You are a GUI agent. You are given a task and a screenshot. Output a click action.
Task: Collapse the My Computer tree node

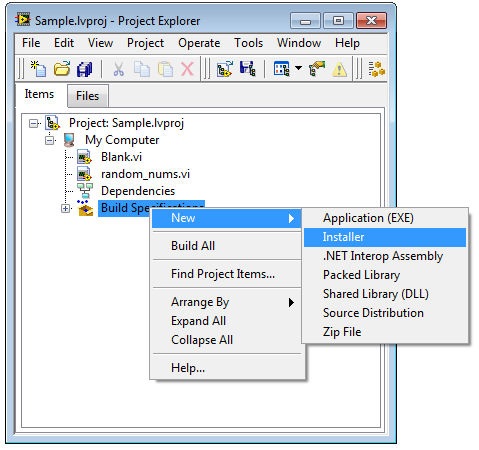point(49,141)
